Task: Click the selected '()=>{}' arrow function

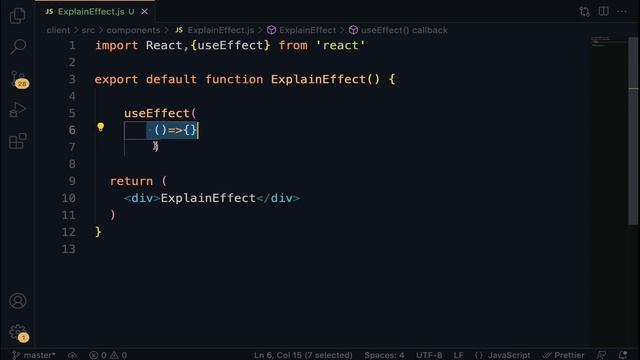Action: [176, 130]
